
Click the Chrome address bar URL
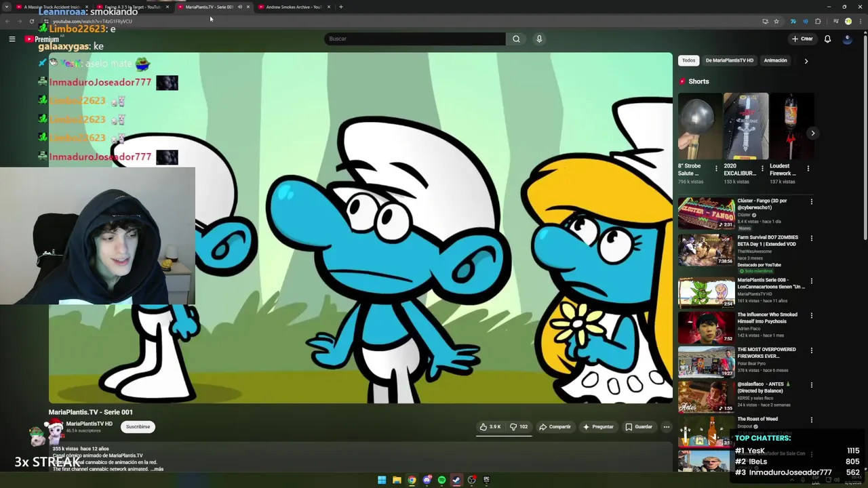92,21
